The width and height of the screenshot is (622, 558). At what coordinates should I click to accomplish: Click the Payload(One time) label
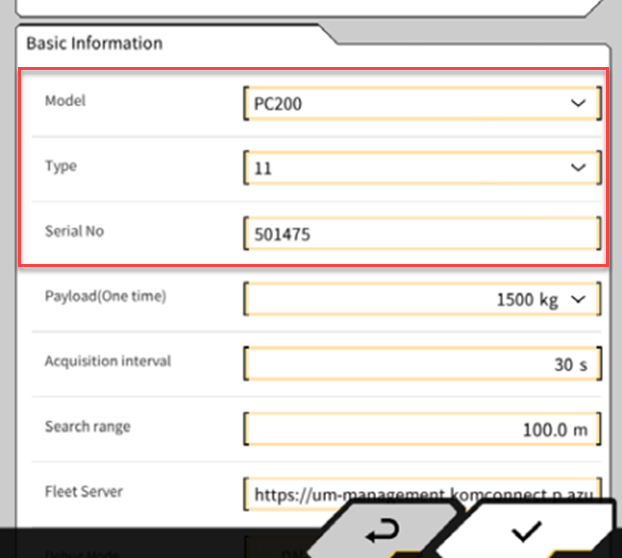[x=105, y=296]
